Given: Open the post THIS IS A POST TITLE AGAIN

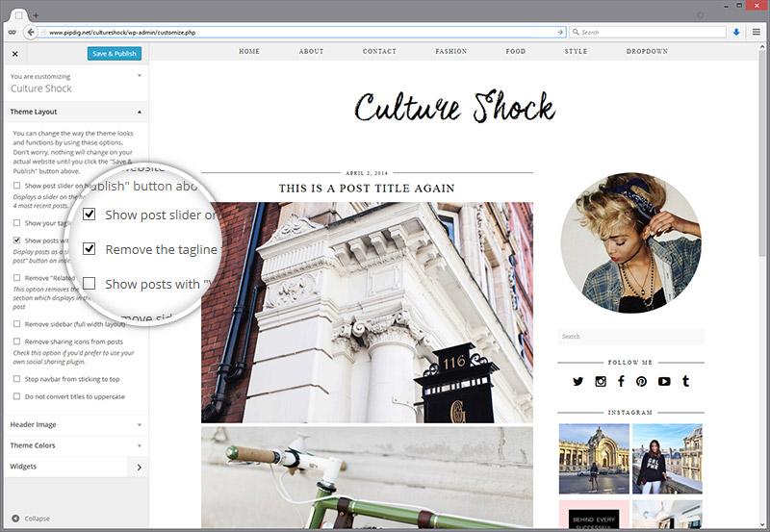Looking at the screenshot, I should click(x=367, y=189).
